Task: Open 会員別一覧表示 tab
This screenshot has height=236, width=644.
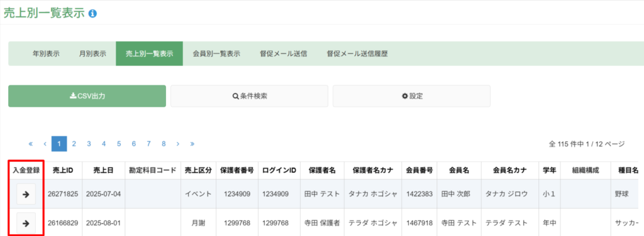Action: (x=216, y=54)
